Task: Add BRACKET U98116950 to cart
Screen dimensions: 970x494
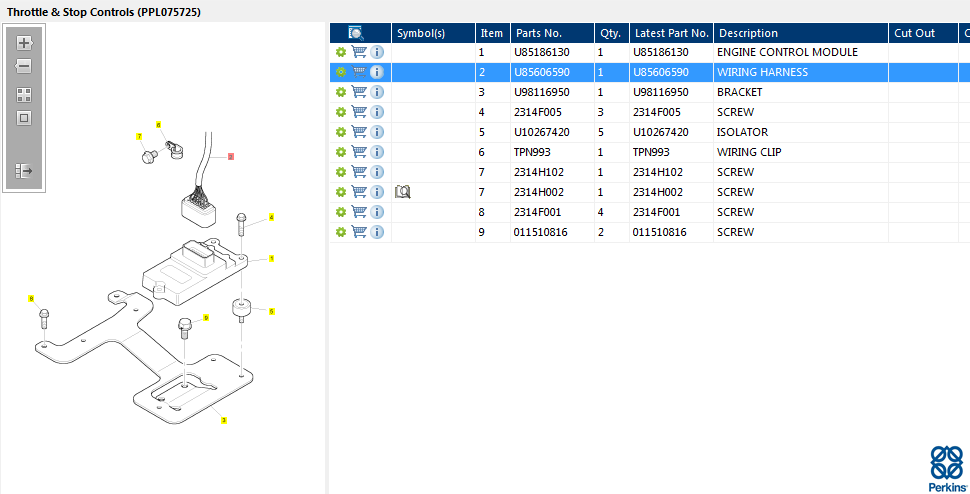Action: tap(359, 92)
